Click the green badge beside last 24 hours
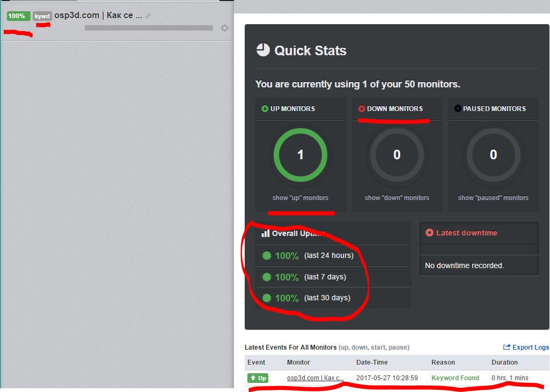Image resolution: width=550 pixels, height=392 pixels. [x=267, y=256]
